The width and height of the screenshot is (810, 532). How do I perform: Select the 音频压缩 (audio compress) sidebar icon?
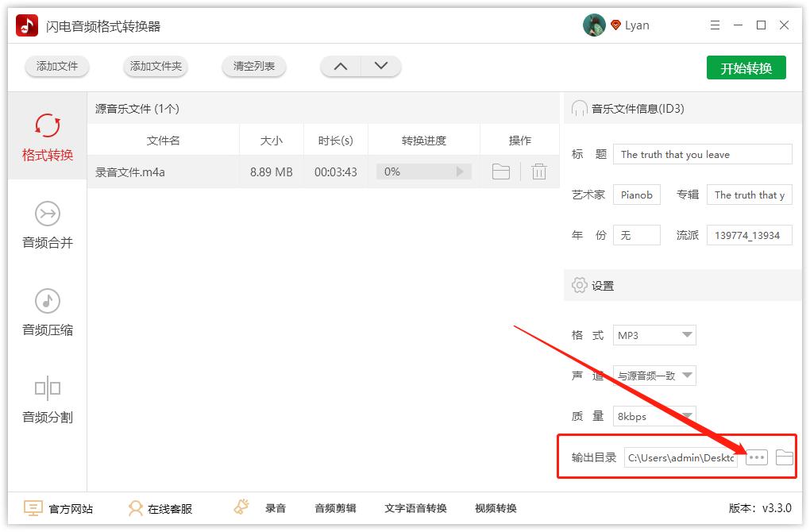pos(48,312)
